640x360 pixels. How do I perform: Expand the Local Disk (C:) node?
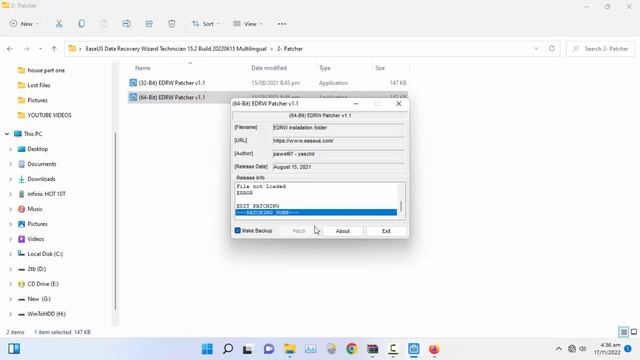tap(11, 254)
